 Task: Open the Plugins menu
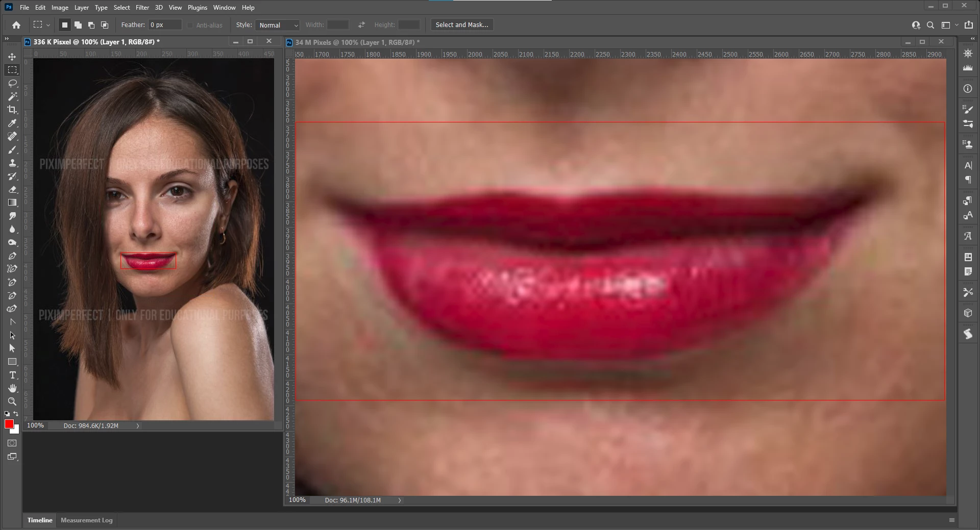coord(198,8)
